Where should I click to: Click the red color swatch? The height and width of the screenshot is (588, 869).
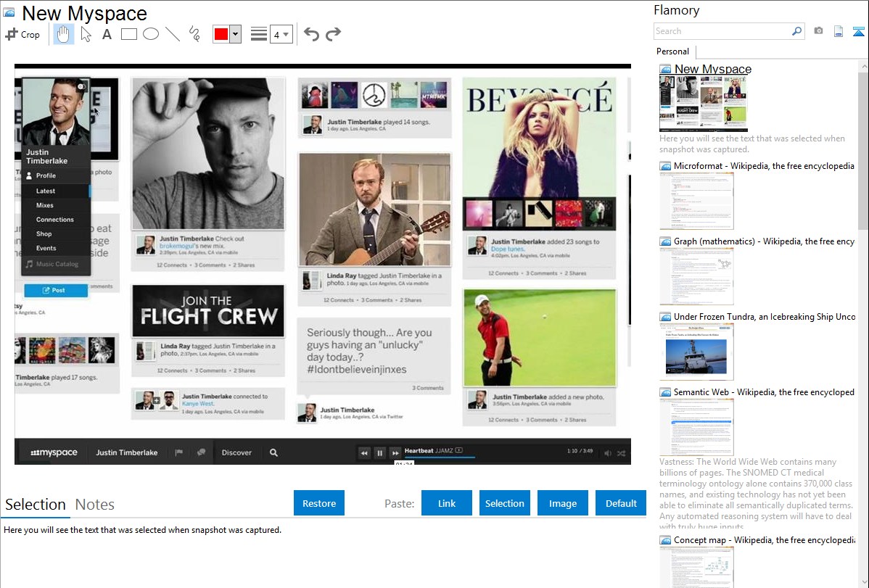point(221,34)
